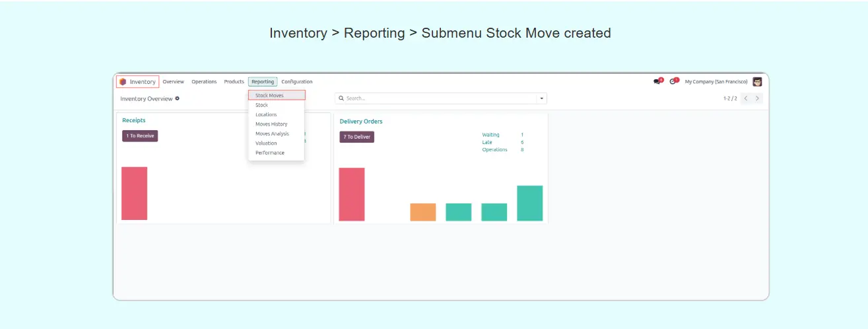Expand the search options dropdown arrow
Image resolution: width=868 pixels, height=329 pixels.
point(542,98)
